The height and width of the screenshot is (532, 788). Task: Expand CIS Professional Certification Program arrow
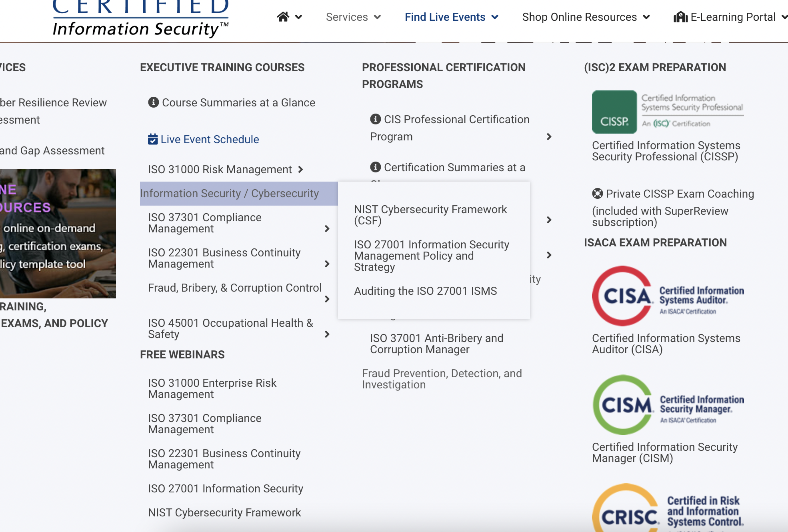click(549, 137)
